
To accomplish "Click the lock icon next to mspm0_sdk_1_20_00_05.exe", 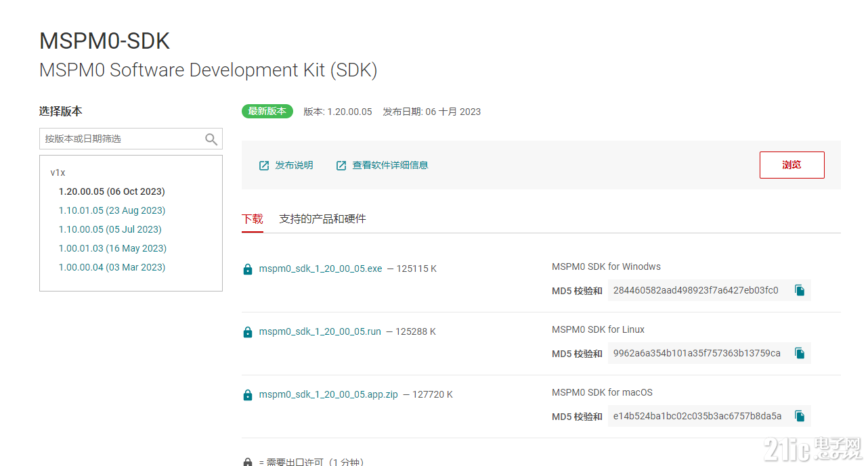I will 248,269.
